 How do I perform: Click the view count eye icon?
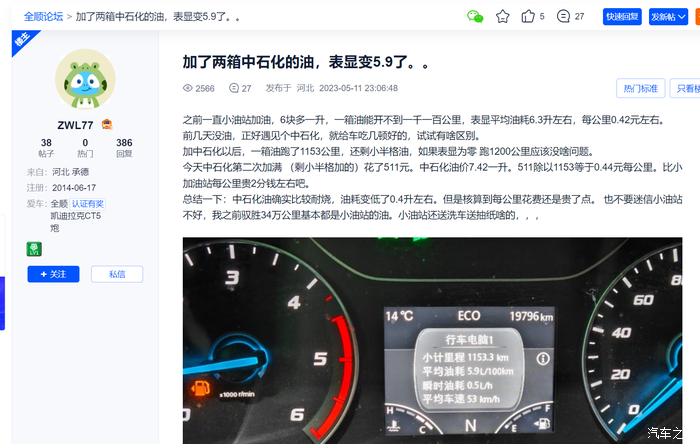point(188,88)
